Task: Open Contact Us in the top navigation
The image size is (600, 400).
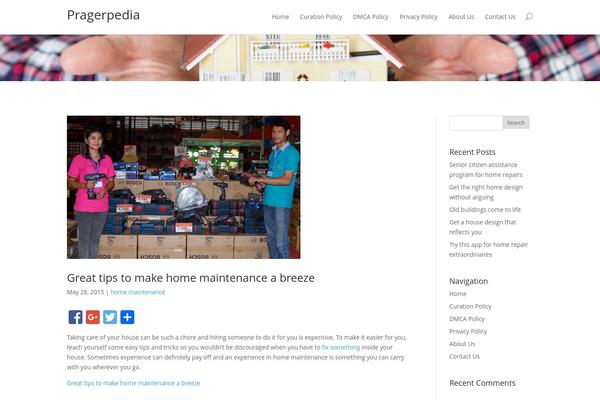Action: 500,17
